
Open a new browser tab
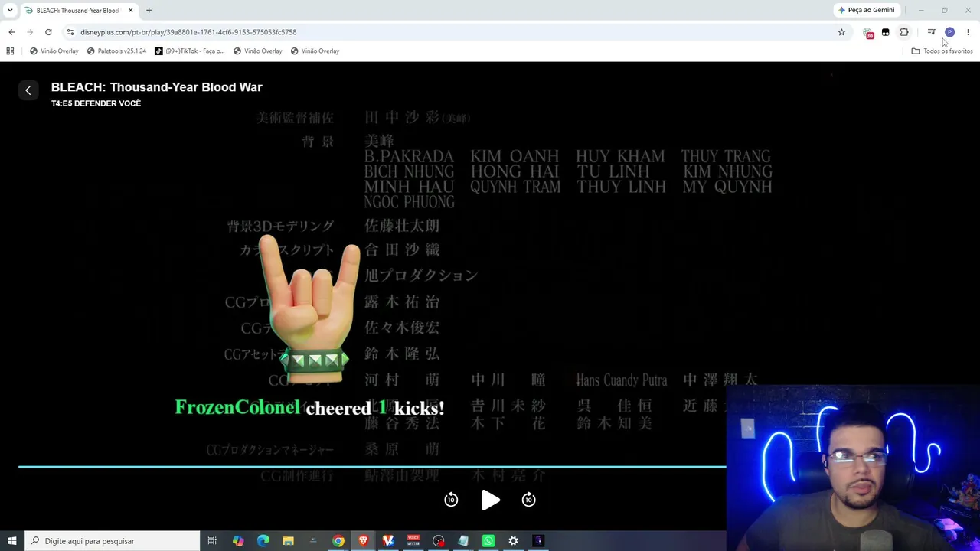[x=149, y=10]
